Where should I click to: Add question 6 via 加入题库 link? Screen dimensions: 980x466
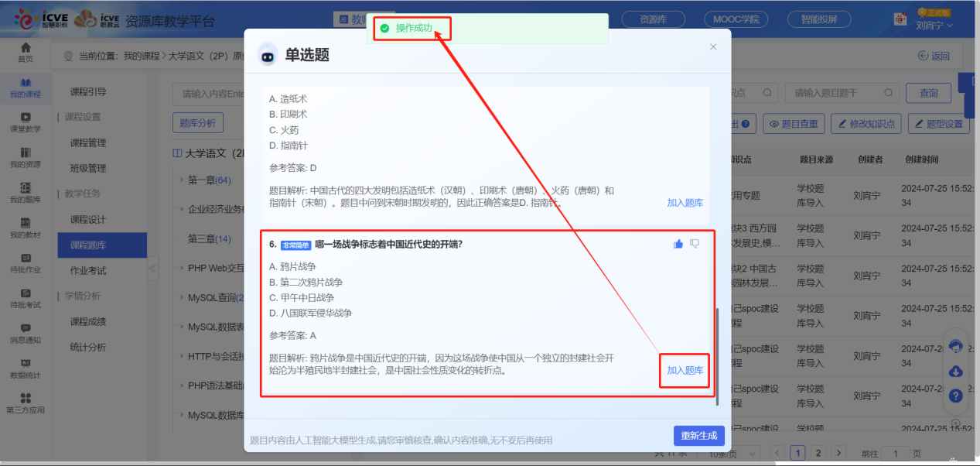click(684, 371)
